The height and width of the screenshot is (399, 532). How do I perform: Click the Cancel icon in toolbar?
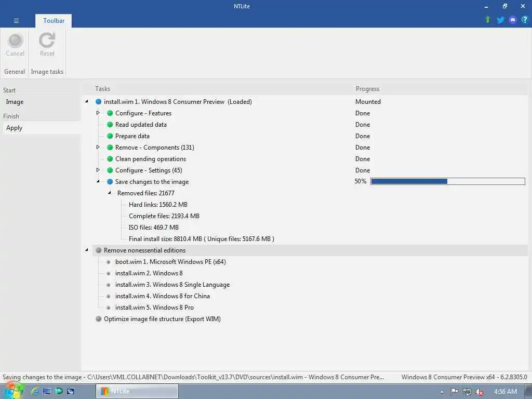15,41
